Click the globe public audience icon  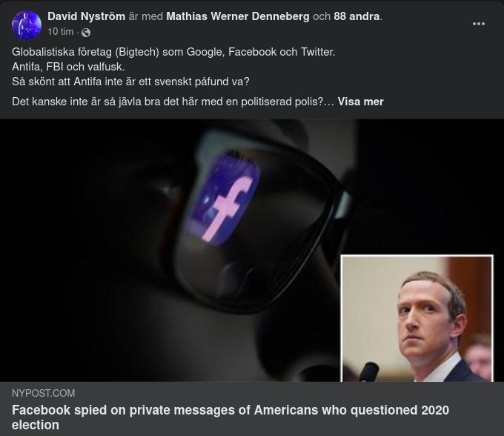86,33
